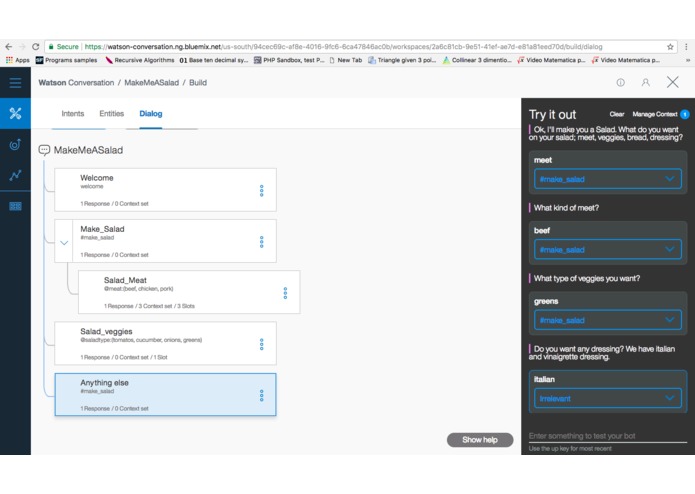695x494 pixels.
Task: Open New Tab bookmark
Action: (x=346, y=60)
